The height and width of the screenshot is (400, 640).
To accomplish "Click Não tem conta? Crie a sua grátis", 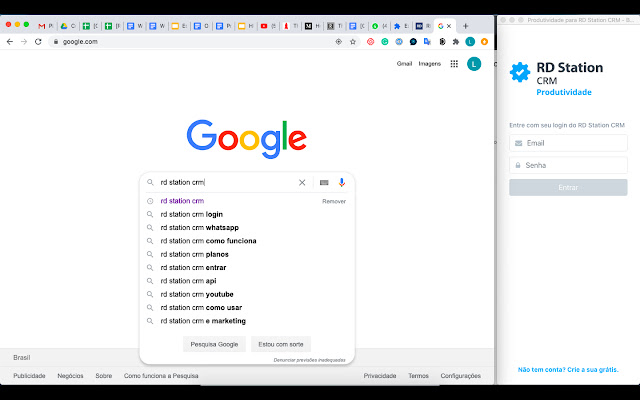I will (568, 370).
